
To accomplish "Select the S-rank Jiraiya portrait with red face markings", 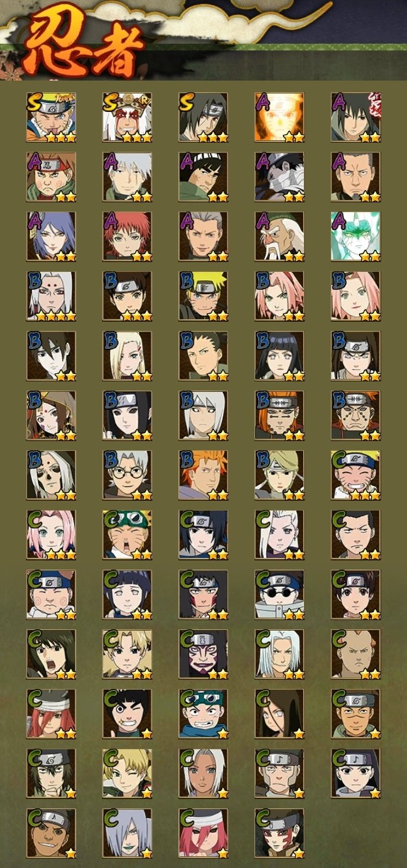I will tap(127, 117).
